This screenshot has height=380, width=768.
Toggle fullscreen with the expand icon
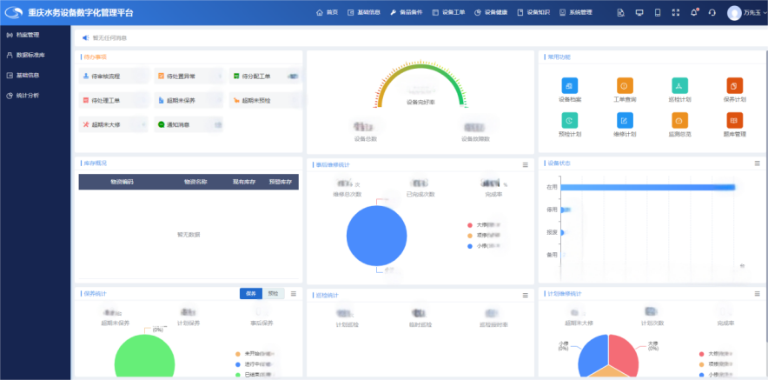[675, 13]
